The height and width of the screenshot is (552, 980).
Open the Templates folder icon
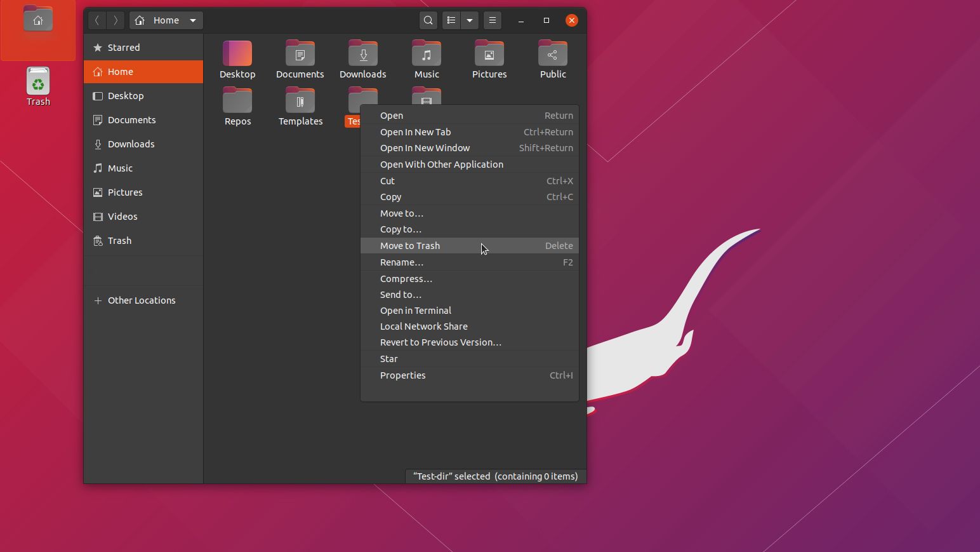point(300,102)
